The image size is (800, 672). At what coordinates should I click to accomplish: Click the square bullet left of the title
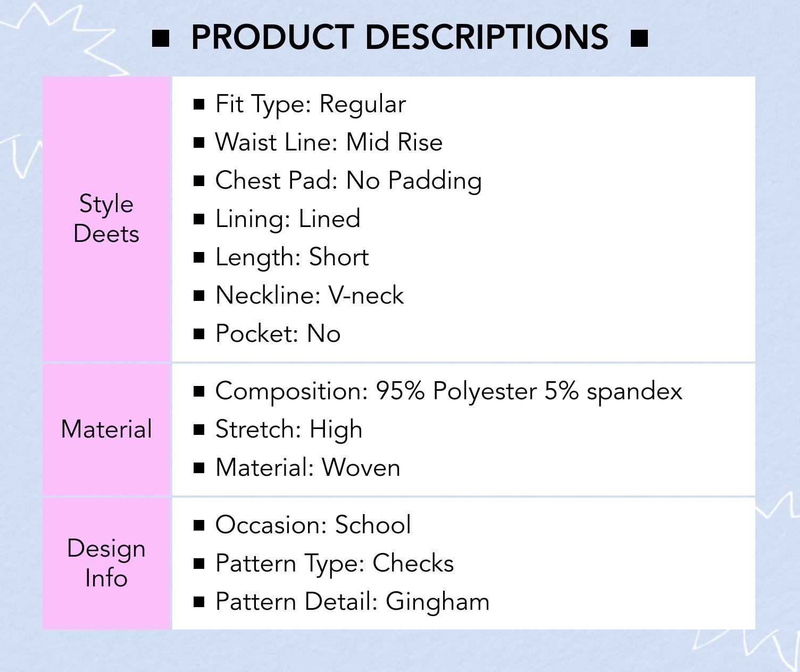click(x=161, y=38)
